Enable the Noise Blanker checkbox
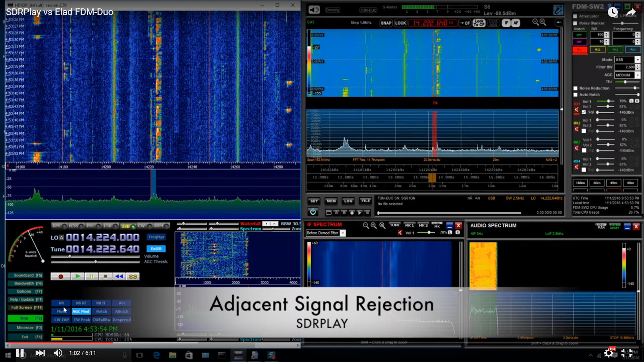 click(x=575, y=23)
